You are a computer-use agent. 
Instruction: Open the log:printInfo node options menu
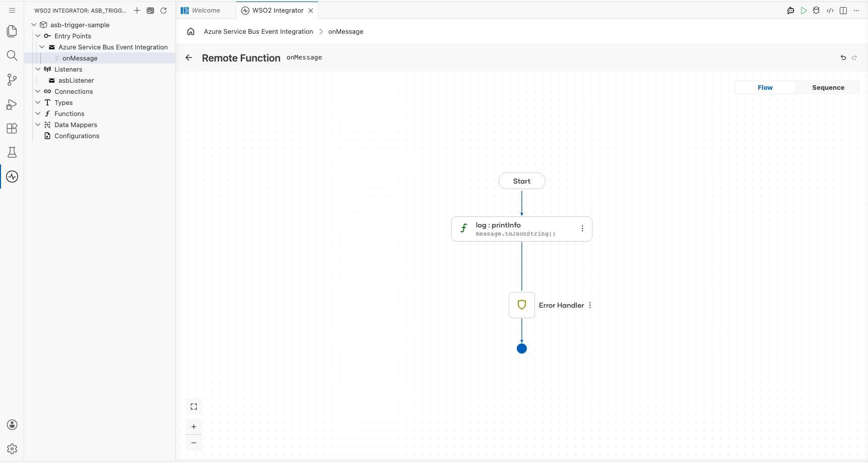(x=582, y=228)
